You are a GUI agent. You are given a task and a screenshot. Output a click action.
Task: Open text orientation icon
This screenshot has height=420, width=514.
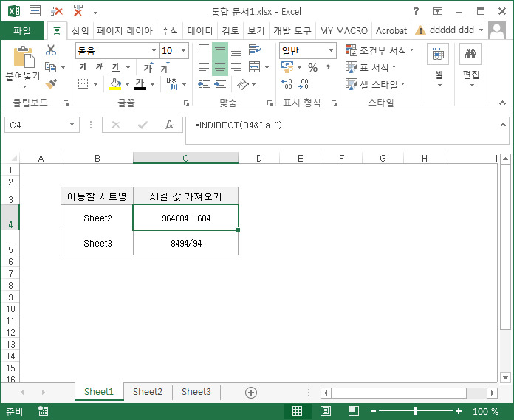[242, 84]
